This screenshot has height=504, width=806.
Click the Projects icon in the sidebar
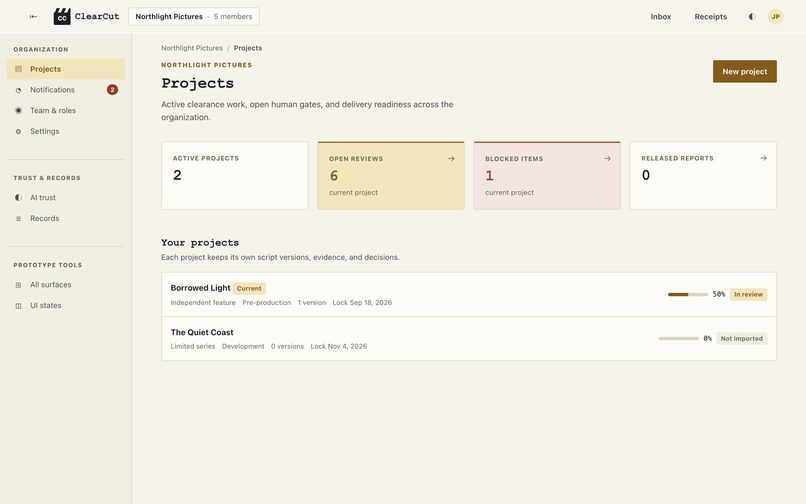click(x=19, y=69)
